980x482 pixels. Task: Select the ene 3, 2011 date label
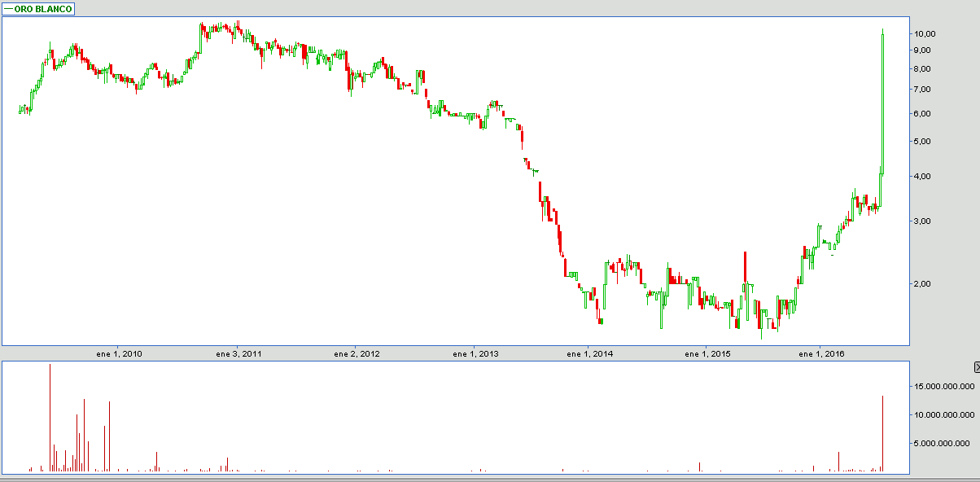pyautogui.click(x=239, y=354)
